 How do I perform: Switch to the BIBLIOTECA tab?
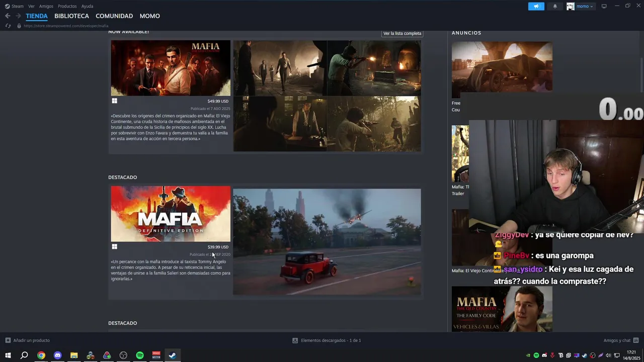[71, 16]
